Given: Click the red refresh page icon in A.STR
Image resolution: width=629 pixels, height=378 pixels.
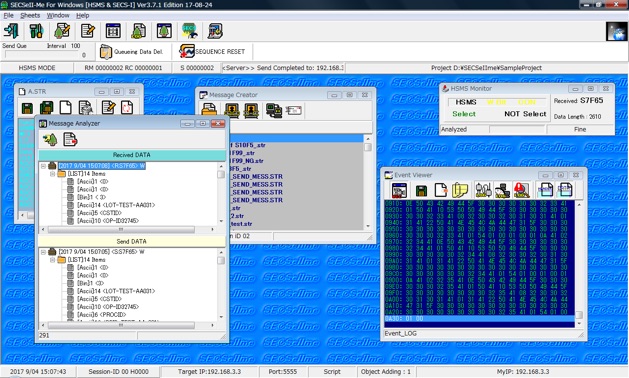Looking at the screenshot, I should 127,108.
